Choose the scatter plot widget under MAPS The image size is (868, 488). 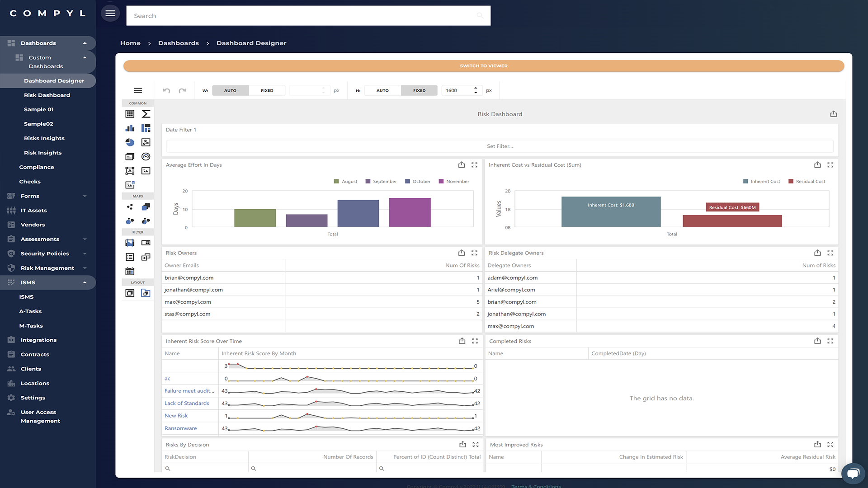(130, 207)
